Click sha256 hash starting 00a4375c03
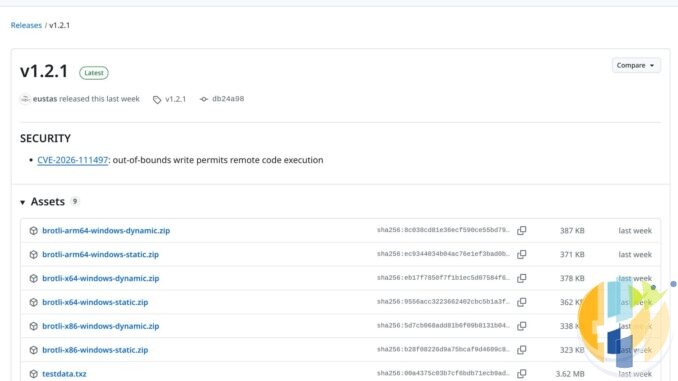Screen dimensions: 678x381 coord(443,373)
